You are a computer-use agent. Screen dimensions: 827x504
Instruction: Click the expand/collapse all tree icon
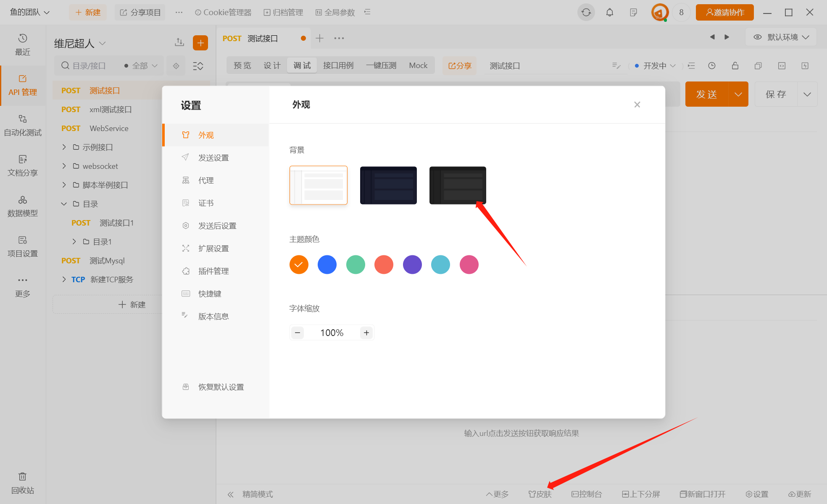click(198, 66)
